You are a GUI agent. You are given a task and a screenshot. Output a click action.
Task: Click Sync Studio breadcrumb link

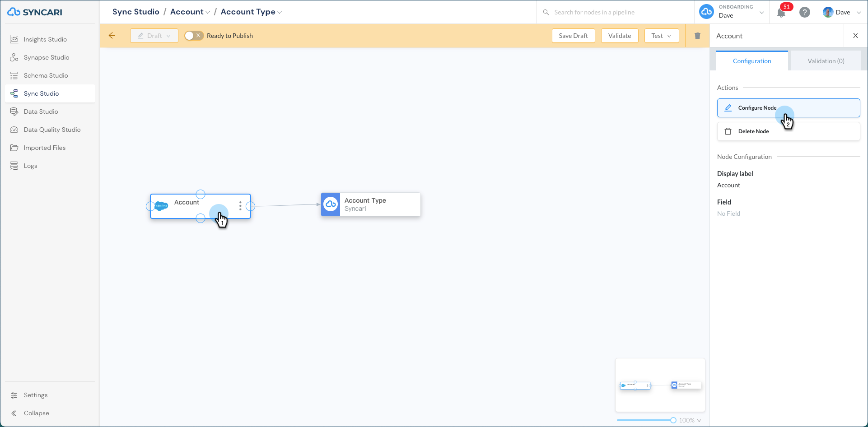coord(136,12)
